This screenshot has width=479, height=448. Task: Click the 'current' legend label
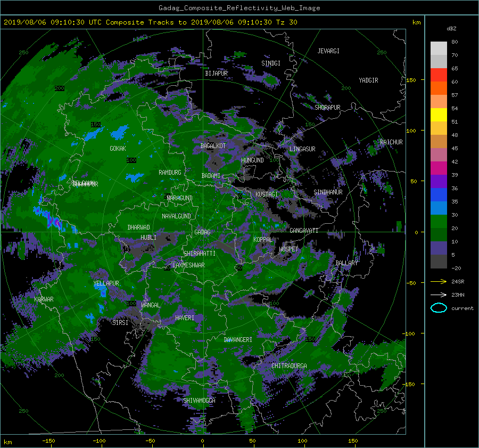click(463, 308)
